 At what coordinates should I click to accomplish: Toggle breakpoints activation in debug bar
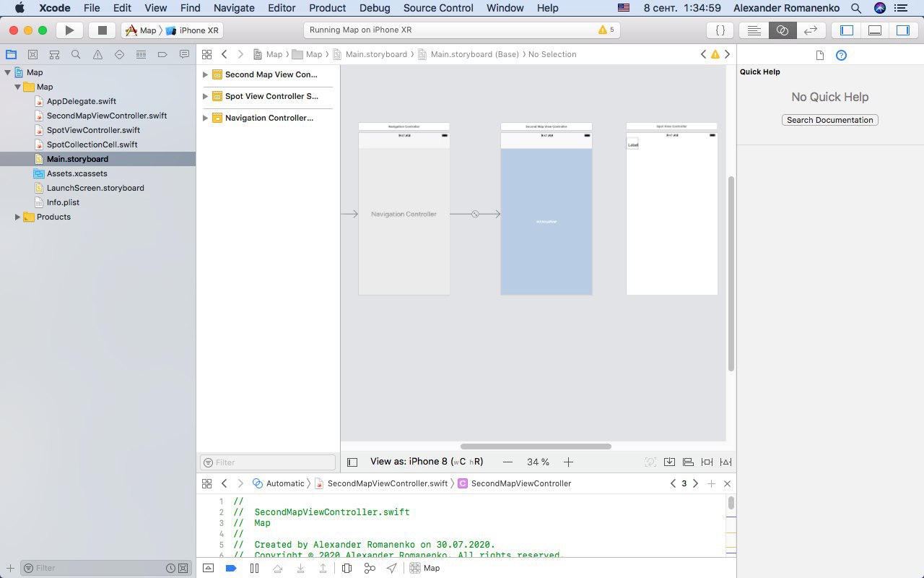point(231,568)
